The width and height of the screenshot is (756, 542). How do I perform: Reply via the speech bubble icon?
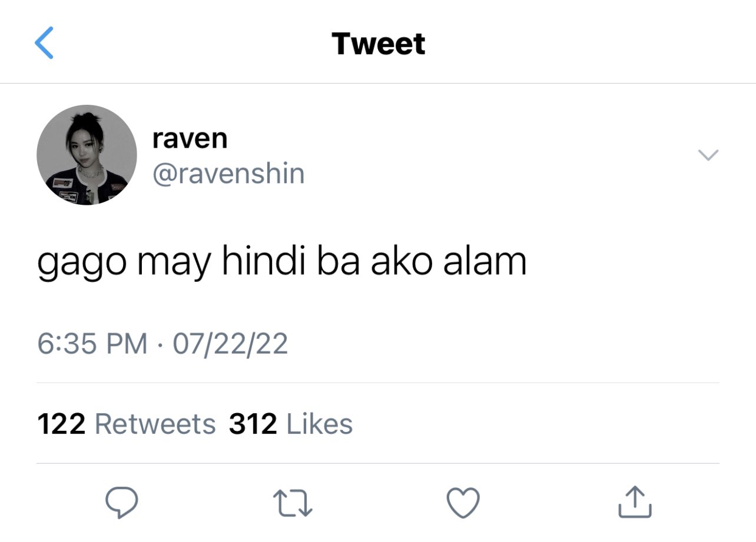(x=121, y=502)
